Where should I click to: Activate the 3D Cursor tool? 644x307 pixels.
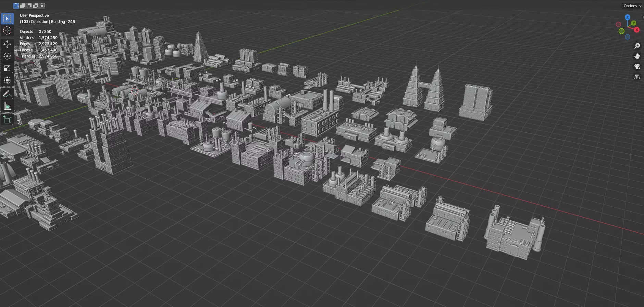tap(7, 31)
